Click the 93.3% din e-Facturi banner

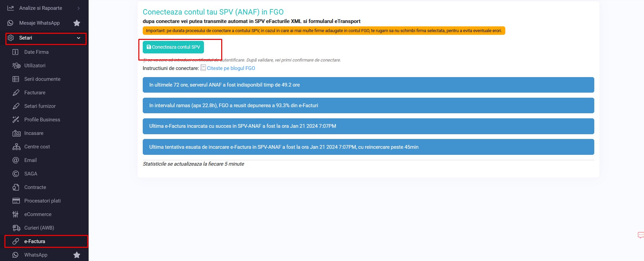point(368,105)
